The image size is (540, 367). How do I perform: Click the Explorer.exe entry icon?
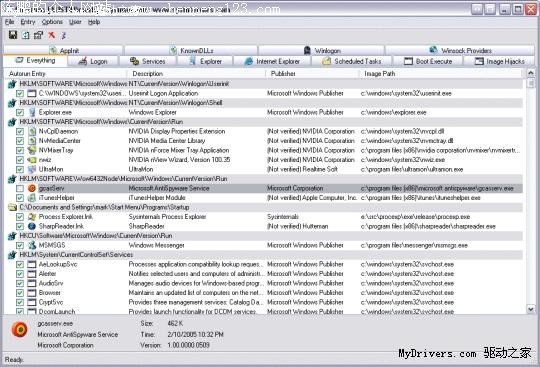click(32, 112)
